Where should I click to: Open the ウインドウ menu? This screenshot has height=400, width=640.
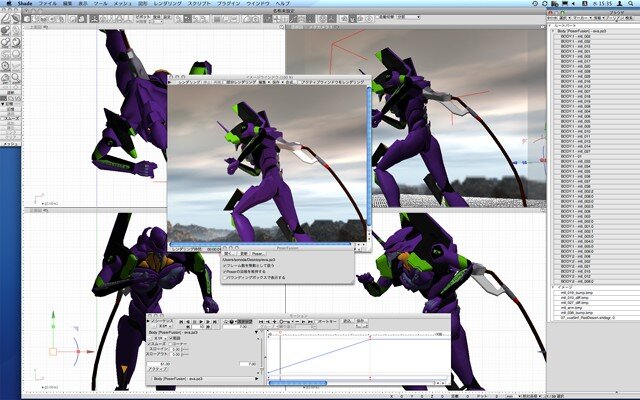[x=258, y=3]
